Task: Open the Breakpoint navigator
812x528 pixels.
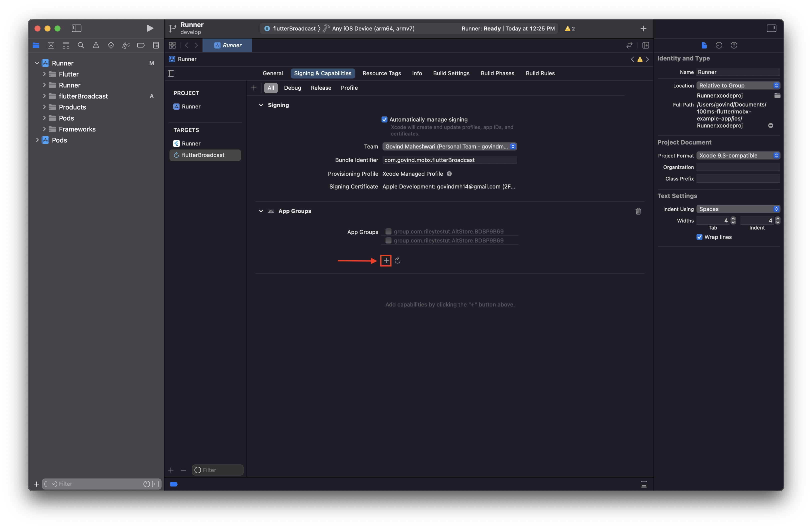Action: (140, 45)
